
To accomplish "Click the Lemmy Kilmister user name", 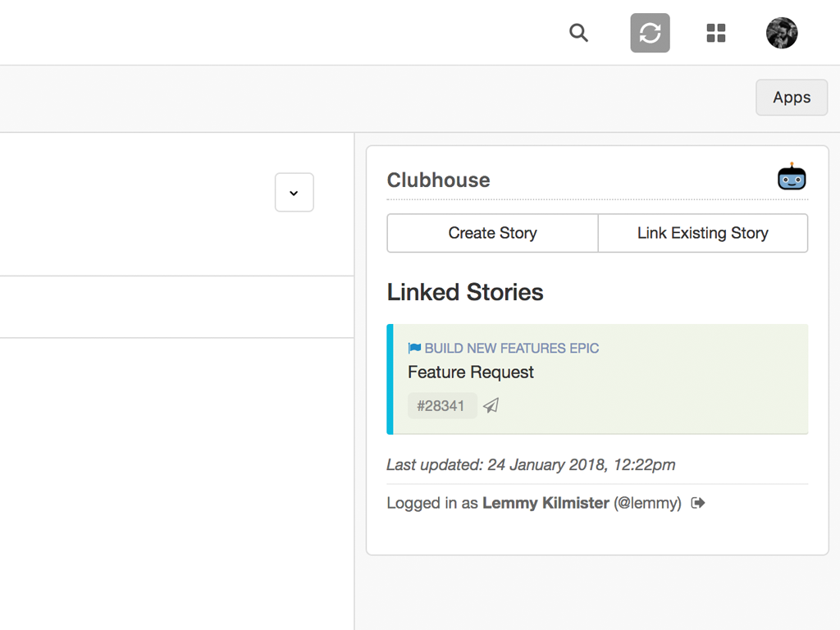I will 546,503.
